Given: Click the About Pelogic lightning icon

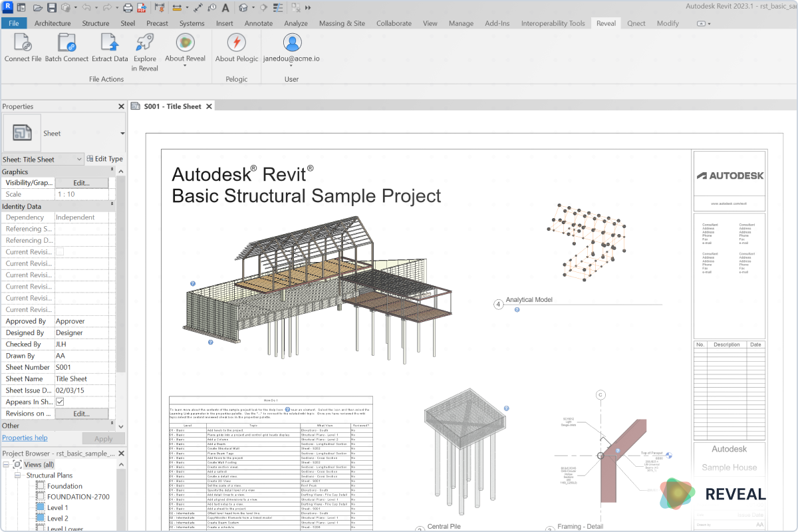Looking at the screenshot, I should click(236, 43).
